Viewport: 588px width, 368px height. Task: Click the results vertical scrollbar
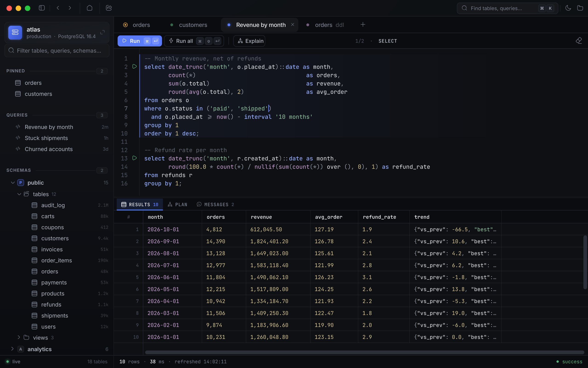point(585,262)
